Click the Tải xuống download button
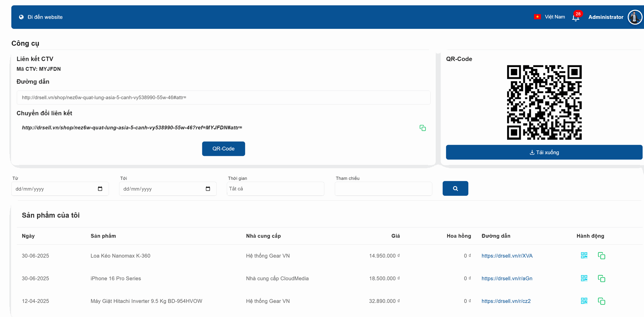The height and width of the screenshot is (317, 644). click(544, 152)
